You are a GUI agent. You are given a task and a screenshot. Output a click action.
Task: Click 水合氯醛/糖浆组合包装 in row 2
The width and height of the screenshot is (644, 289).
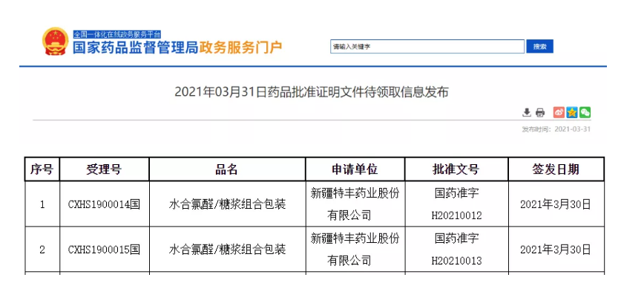click(x=227, y=249)
